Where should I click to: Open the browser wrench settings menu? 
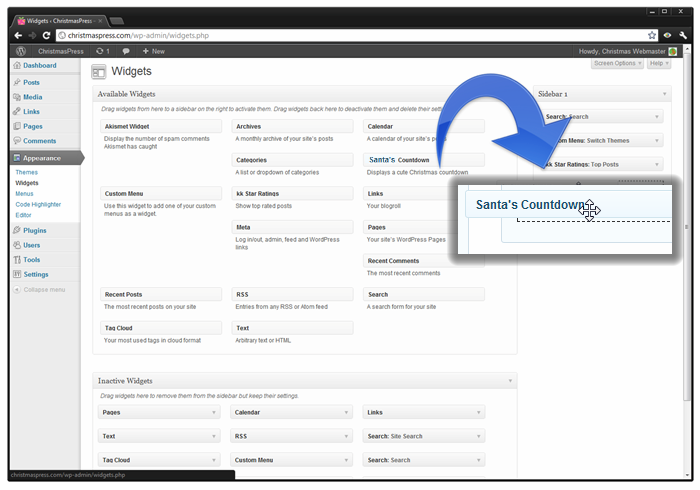click(x=683, y=35)
